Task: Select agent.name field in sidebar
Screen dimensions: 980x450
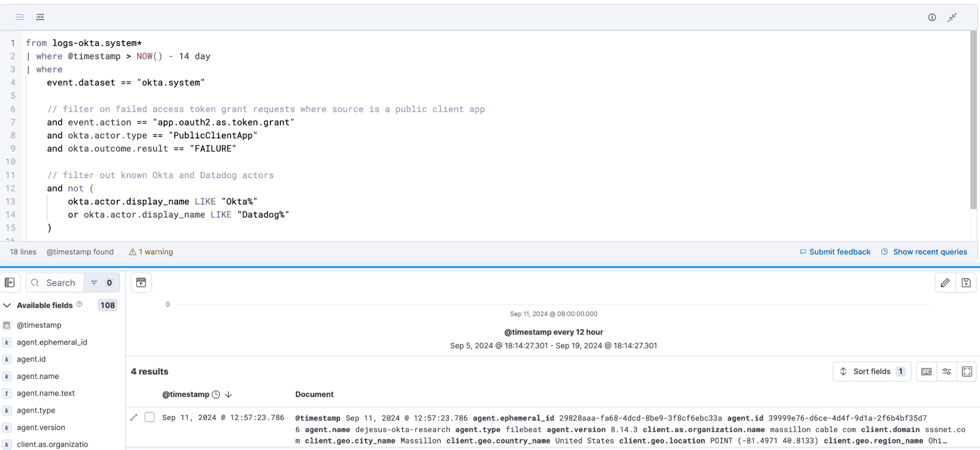Action: 38,376
